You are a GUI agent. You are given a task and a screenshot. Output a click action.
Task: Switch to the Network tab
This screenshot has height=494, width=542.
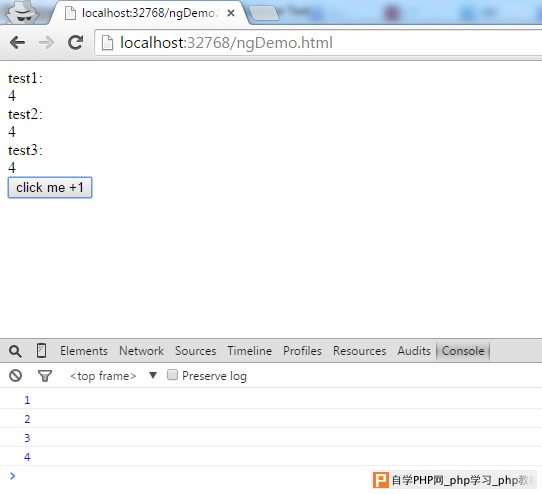pyautogui.click(x=141, y=351)
